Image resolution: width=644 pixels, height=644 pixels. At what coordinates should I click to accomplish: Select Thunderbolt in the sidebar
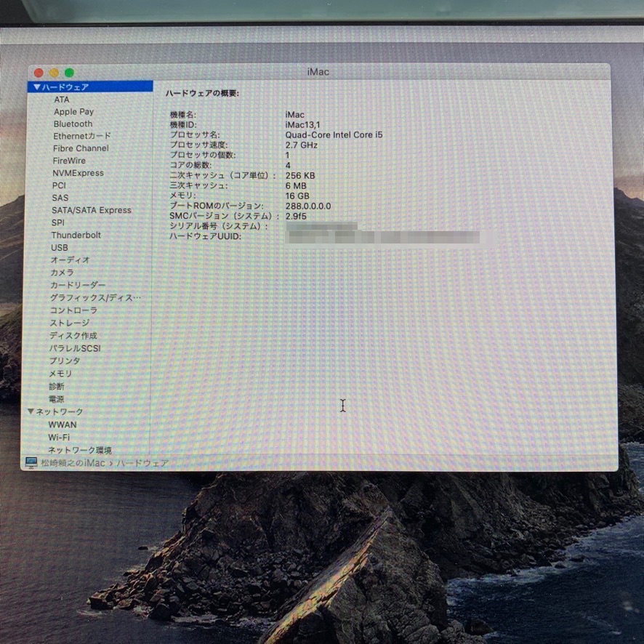[76, 236]
